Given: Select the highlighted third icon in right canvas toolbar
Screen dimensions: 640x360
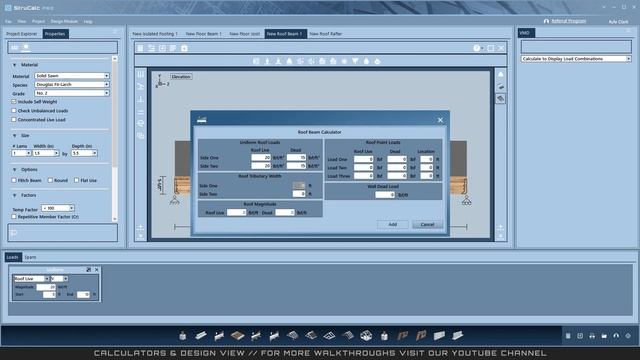Looking at the screenshot, I should 500,99.
